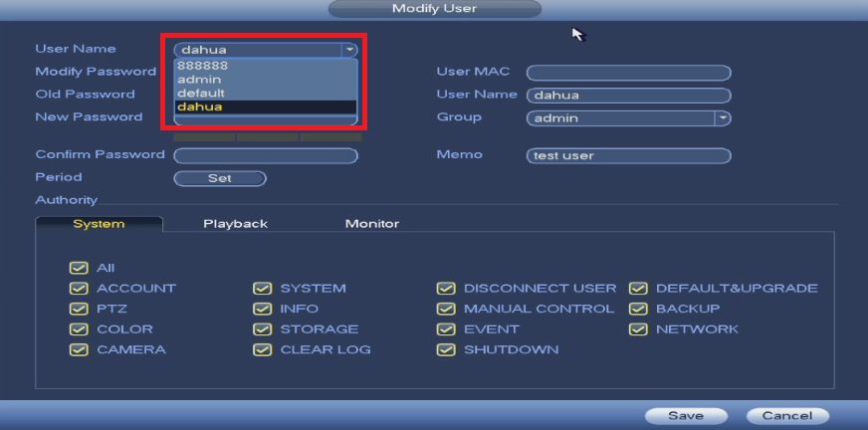Toggle the CLEAR LOG checkbox
868x430 pixels.
pos(263,349)
